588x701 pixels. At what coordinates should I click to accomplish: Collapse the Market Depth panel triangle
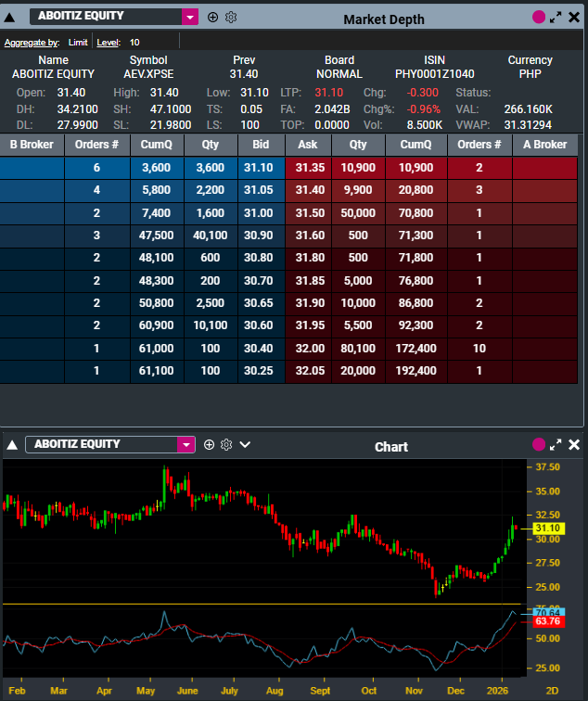point(9,18)
